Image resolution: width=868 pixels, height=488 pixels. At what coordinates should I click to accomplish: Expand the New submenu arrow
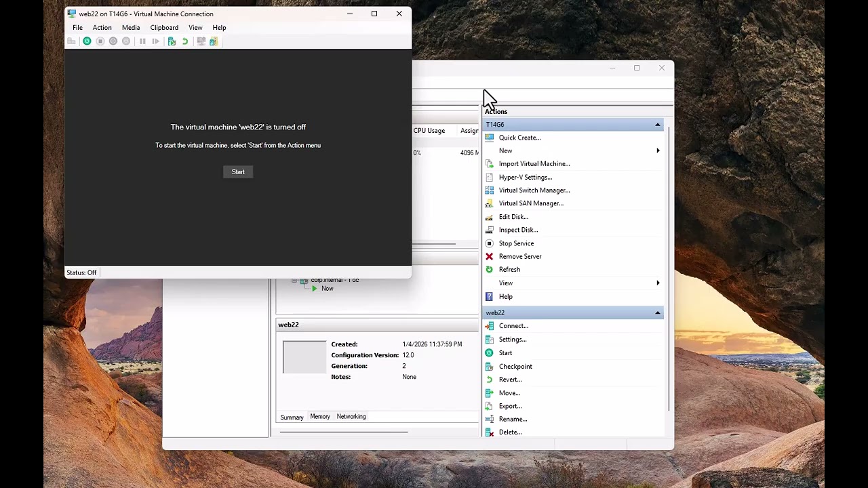pos(658,150)
